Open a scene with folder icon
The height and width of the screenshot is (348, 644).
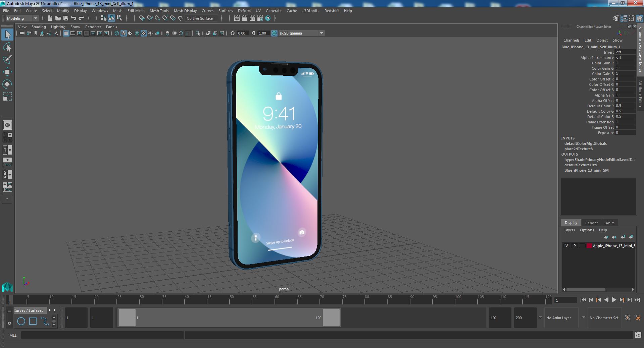click(58, 18)
